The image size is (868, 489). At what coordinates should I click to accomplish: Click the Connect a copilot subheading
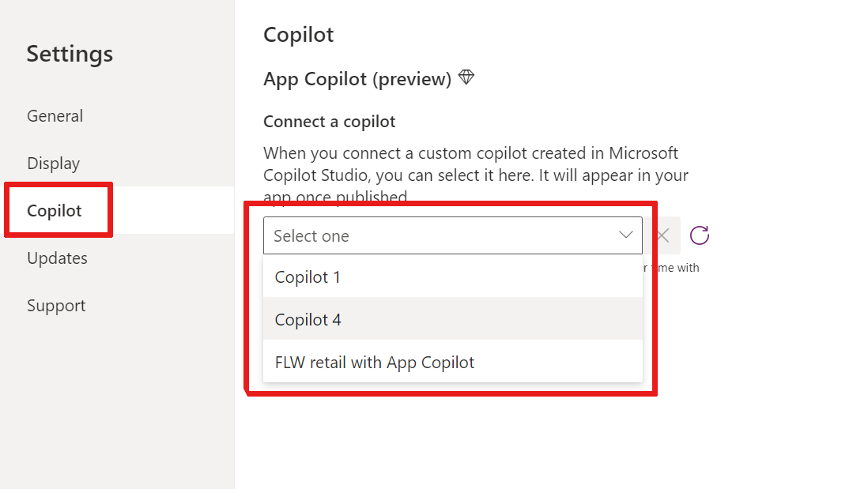330,121
